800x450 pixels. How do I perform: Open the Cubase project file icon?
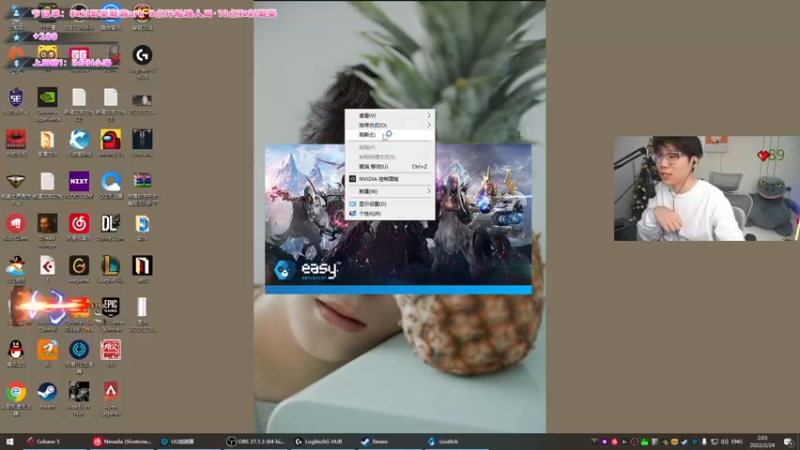click(47, 269)
